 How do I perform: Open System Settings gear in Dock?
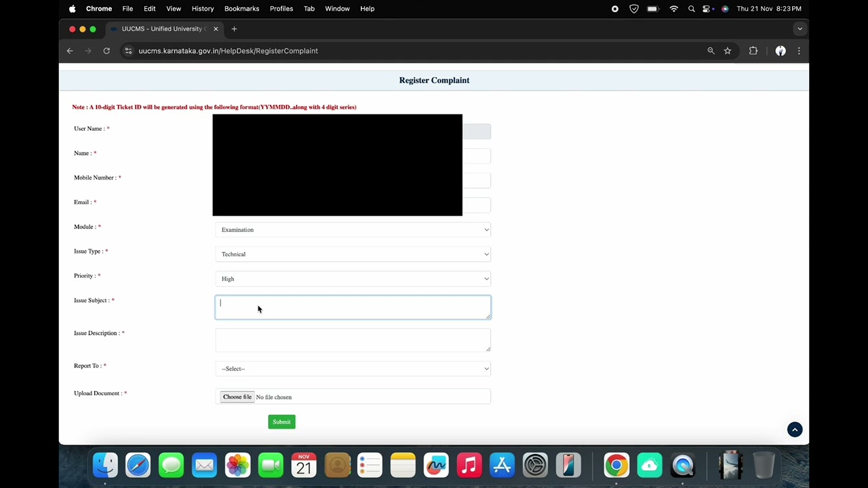click(535, 466)
